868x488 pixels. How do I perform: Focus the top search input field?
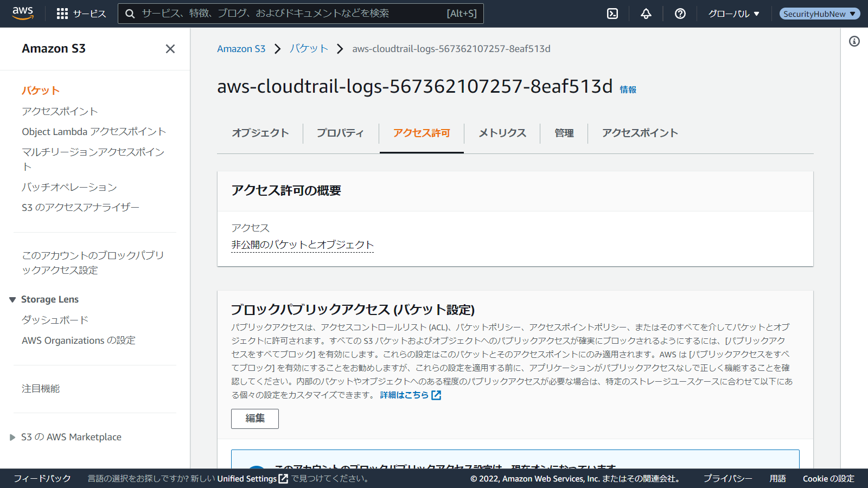click(293, 14)
